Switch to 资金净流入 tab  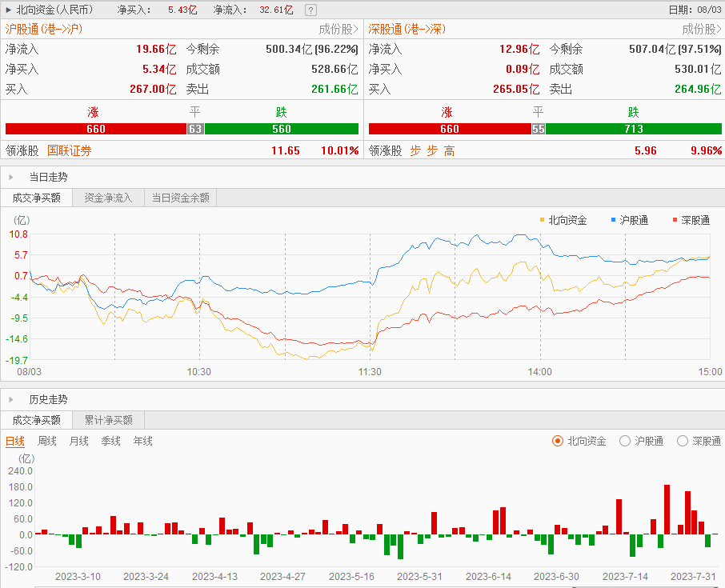point(108,198)
